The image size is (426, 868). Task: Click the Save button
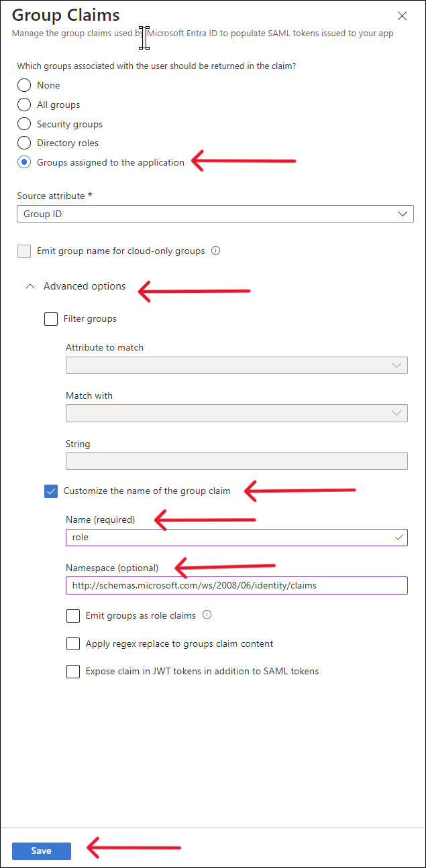pos(41,850)
